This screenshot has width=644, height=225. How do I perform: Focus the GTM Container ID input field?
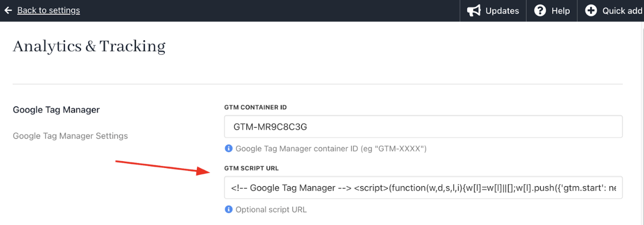tap(423, 127)
